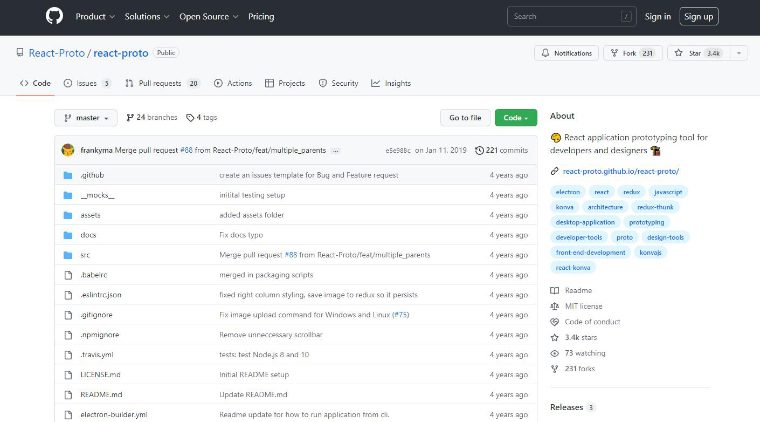Screen dimensions: 760x422
Task: Open the React-Proto organization link
Action: tap(57, 53)
